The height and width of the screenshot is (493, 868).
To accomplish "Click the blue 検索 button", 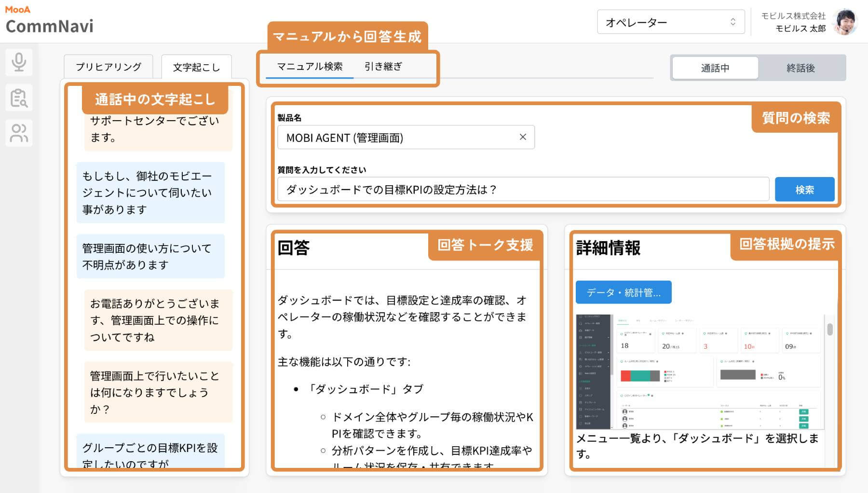I will pyautogui.click(x=804, y=189).
